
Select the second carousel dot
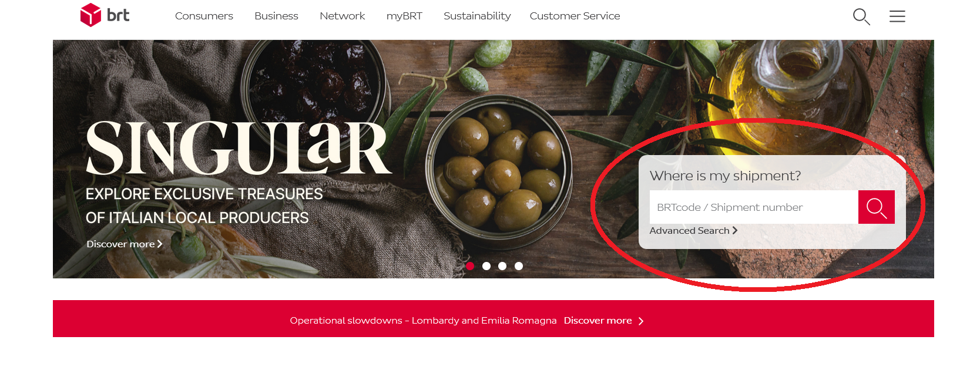tap(486, 266)
